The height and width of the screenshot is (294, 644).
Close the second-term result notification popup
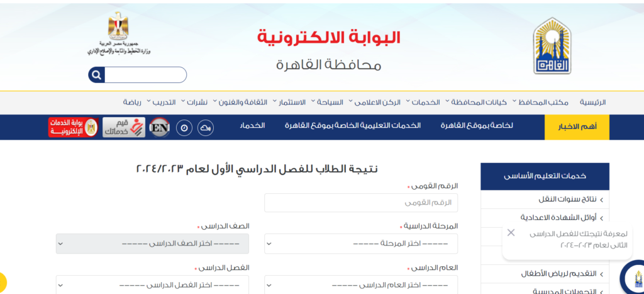tap(511, 233)
